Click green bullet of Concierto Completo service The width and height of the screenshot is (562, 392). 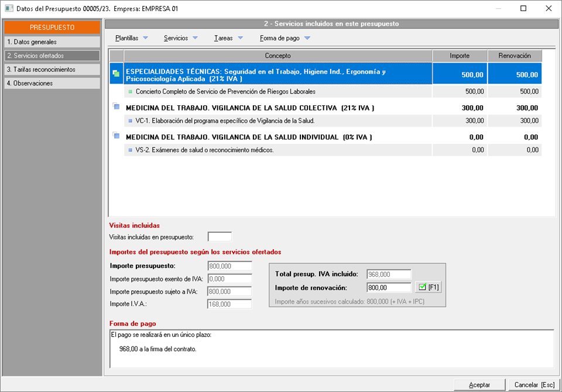[x=130, y=92]
